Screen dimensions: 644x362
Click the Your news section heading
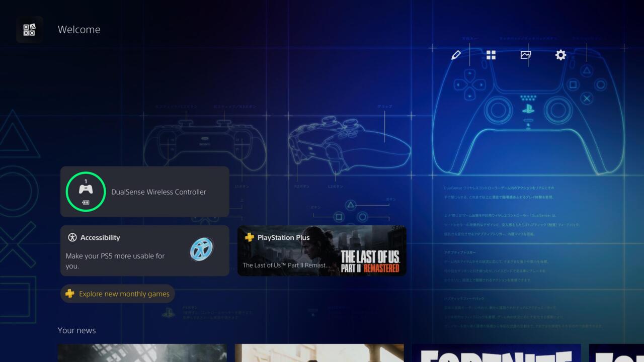[x=76, y=330]
